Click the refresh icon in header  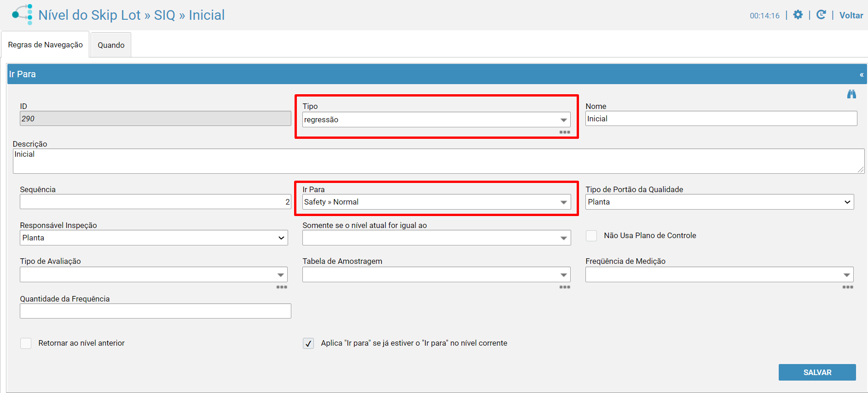tap(821, 15)
